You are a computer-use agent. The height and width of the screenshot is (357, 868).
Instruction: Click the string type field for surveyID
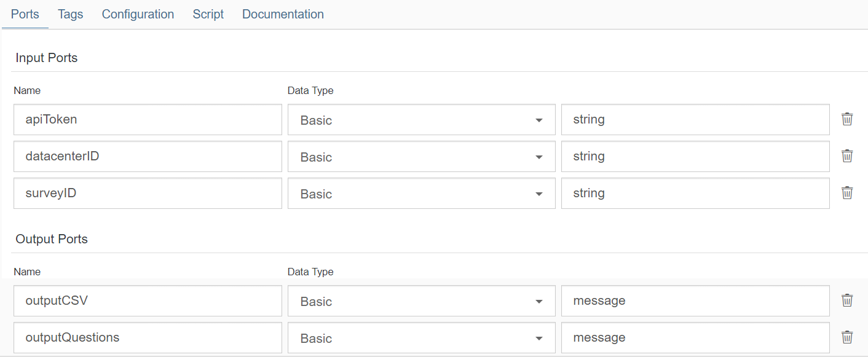695,194
